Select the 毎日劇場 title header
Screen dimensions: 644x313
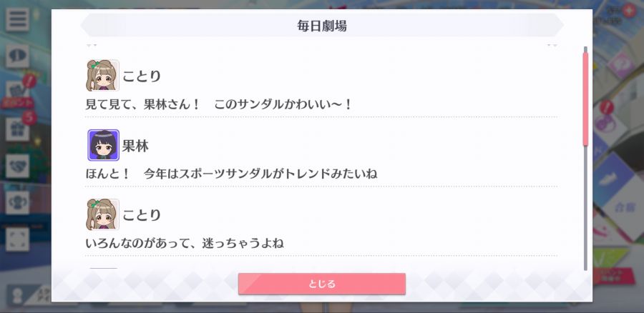coord(322,26)
